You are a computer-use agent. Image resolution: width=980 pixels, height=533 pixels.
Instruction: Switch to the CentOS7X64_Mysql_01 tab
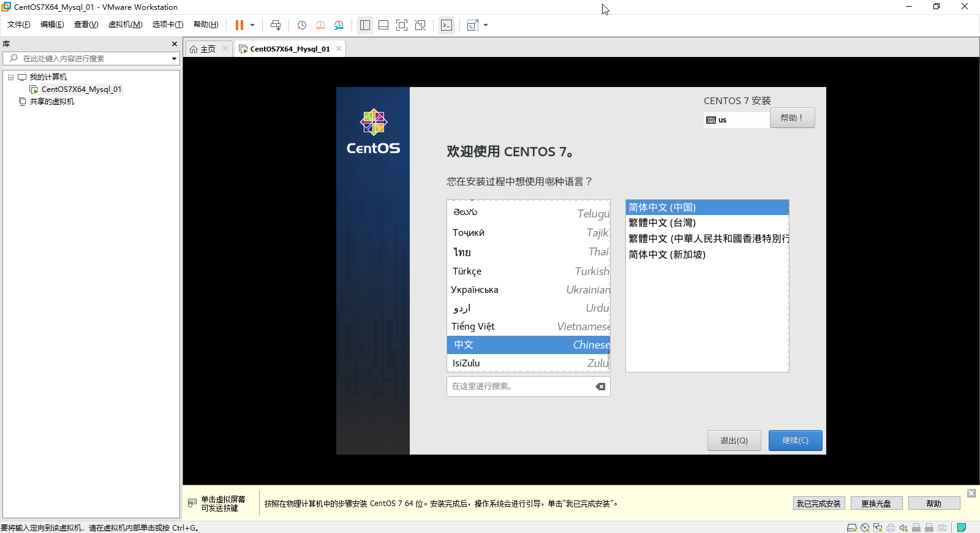click(x=289, y=49)
